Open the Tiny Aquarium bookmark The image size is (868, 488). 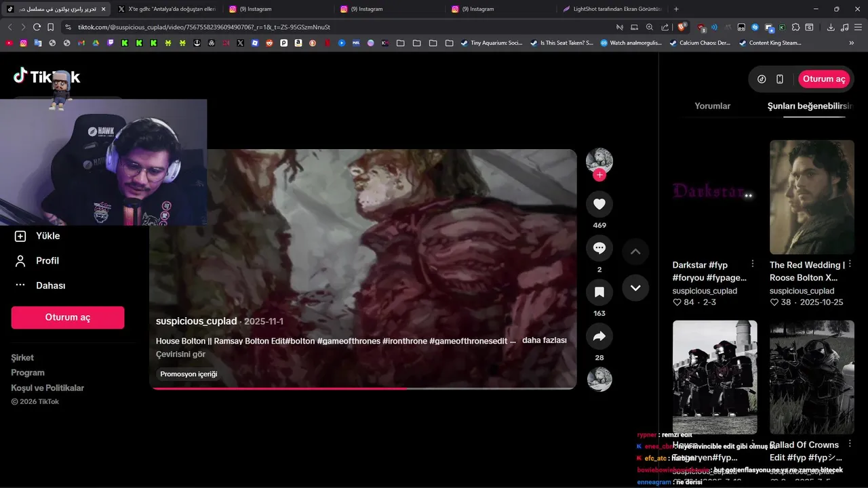[x=492, y=43]
